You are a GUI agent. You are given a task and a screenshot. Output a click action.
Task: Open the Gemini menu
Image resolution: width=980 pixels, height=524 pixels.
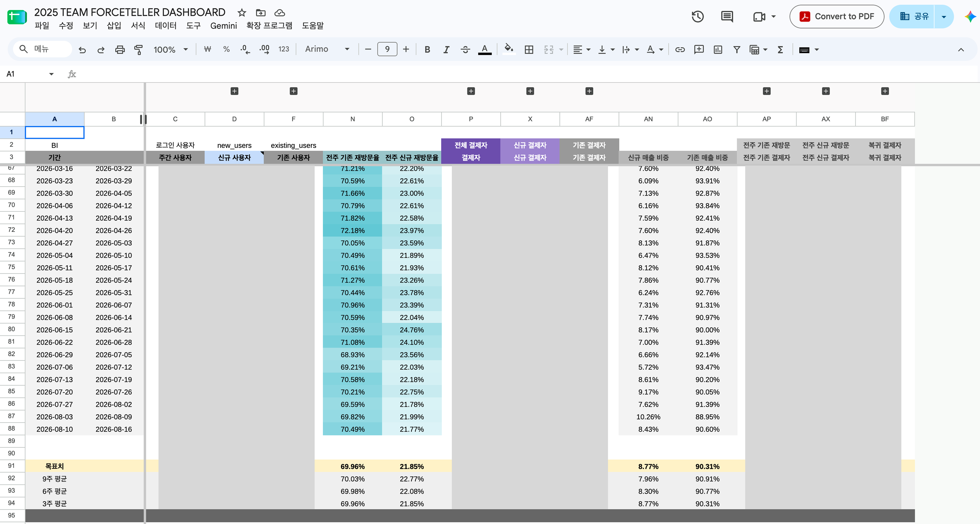[x=223, y=25]
